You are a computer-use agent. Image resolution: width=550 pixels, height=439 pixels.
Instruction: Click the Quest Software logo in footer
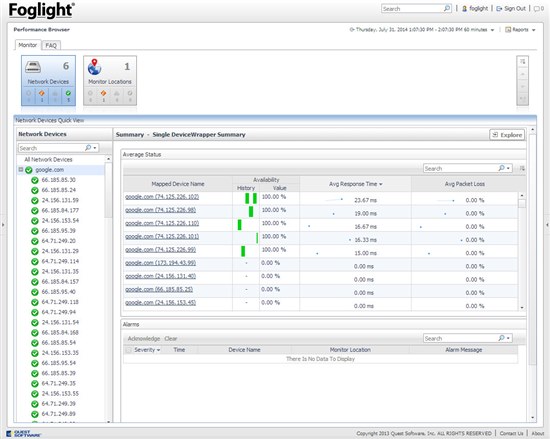click(23, 434)
